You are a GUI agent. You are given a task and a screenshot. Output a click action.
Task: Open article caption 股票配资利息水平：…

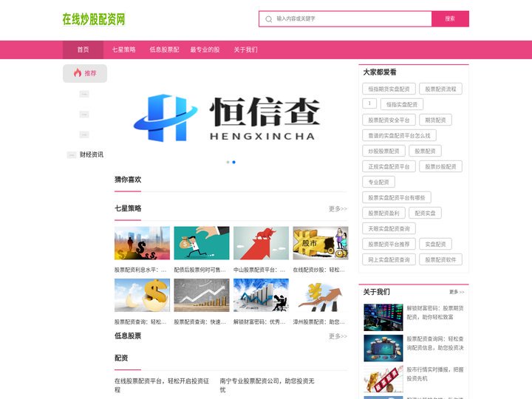[140, 270]
